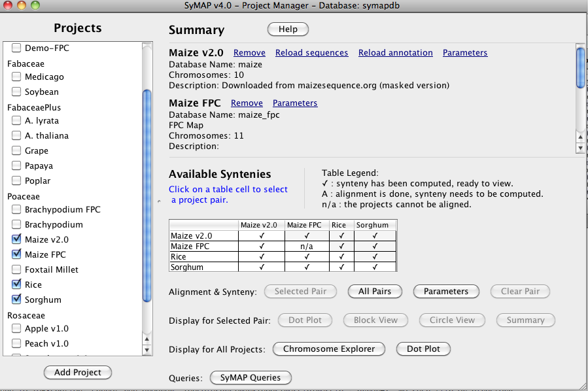Select the Maize v2.0 row, Sorghum column cell
The height and width of the screenshot is (391, 588).
click(x=375, y=236)
